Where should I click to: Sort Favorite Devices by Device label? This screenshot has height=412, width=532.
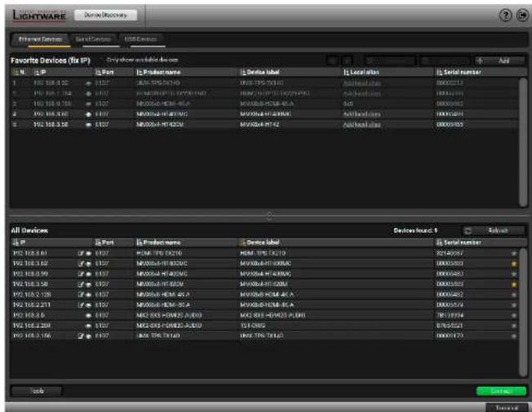pyautogui.click(x=260, y=72)
